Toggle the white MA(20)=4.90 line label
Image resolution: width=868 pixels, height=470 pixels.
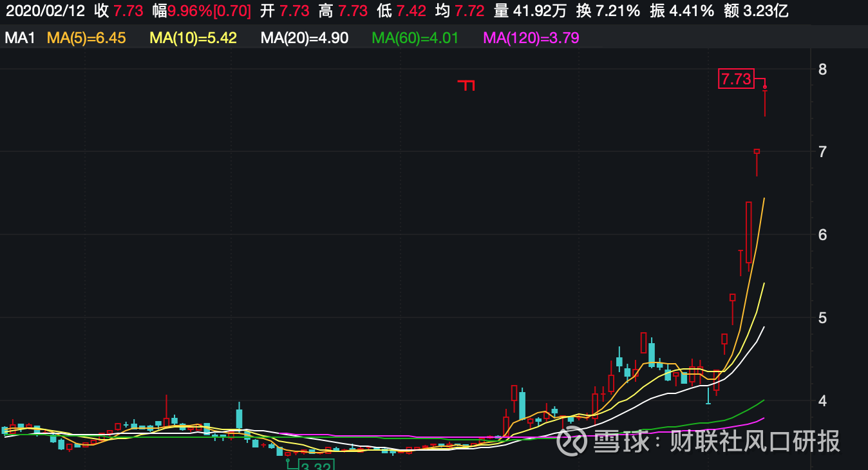coord(304,38)
